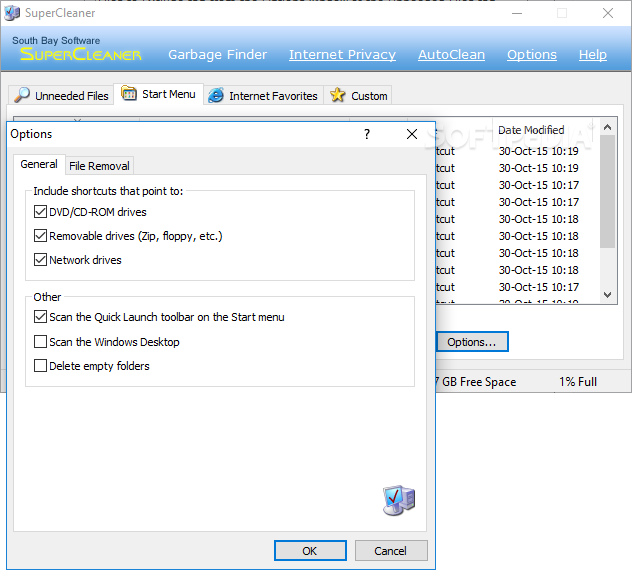Click the list scrollbar up arrow
632x570 pixels.
coord(607,127)
